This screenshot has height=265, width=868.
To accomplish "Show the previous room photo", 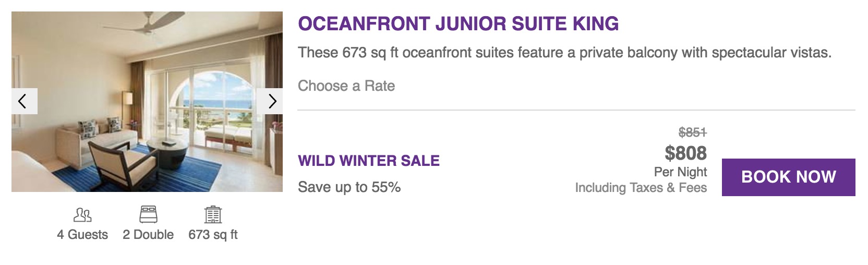I will coord(24,101).
